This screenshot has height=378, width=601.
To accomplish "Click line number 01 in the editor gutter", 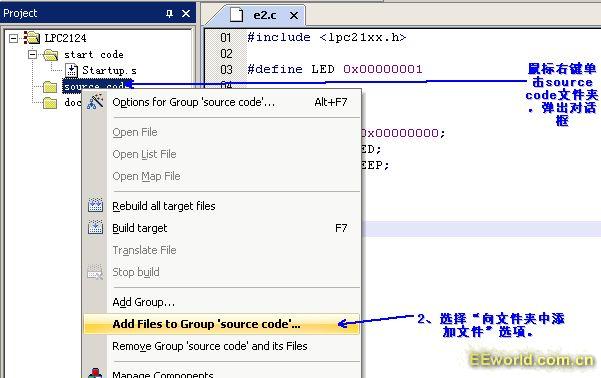I will pyautogui.click(x=226, y=38).
